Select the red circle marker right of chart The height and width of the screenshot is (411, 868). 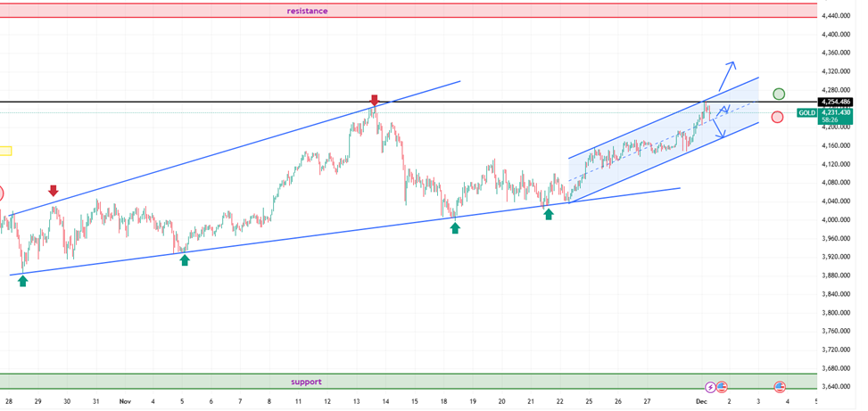[777, 117]
